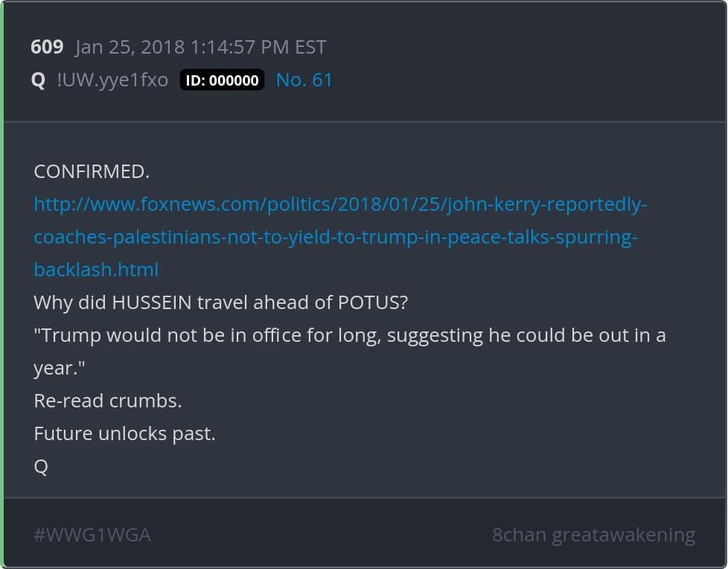Viewport: 728px width, 569px height.
Task: Click the Q signature ending the post
Action: pyautogui.click(x=41, y=466)
